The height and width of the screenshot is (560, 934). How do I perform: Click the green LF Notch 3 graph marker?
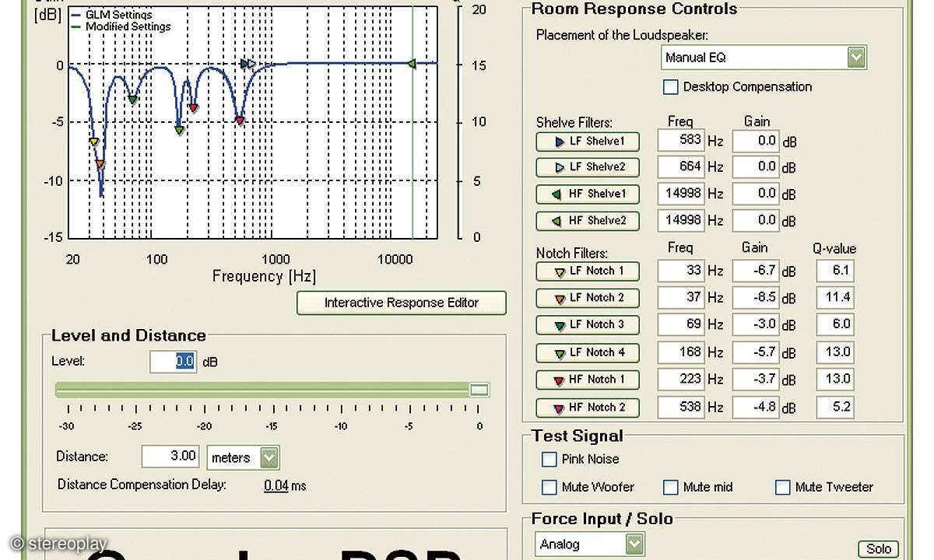pos(133,100)
